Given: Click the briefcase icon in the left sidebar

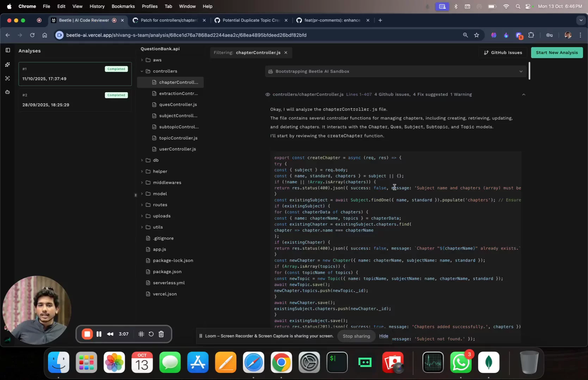Looking at the screenshot, I should 7,92.
